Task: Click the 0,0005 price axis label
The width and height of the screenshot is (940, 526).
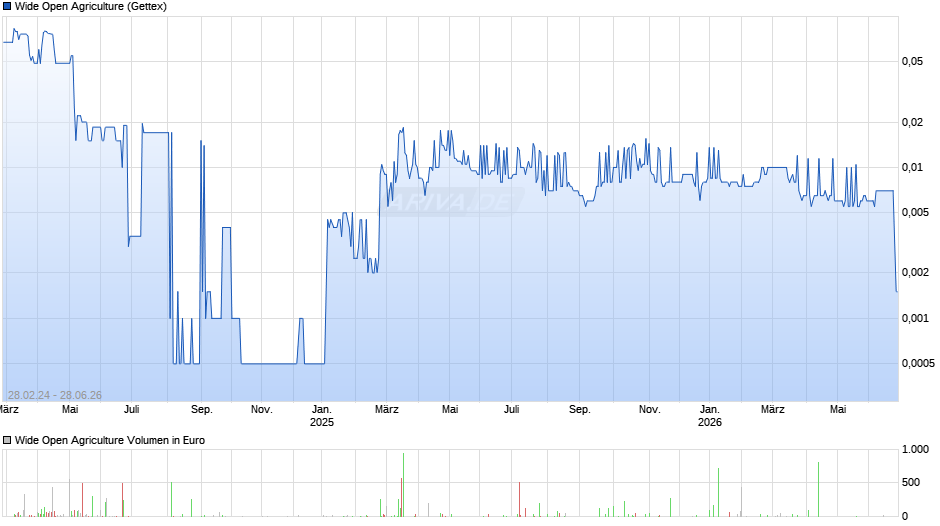Action: [918, 363]
